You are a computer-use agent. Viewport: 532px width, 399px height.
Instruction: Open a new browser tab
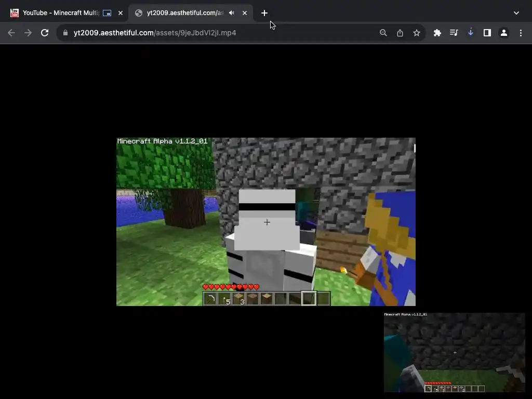point(264,13)
